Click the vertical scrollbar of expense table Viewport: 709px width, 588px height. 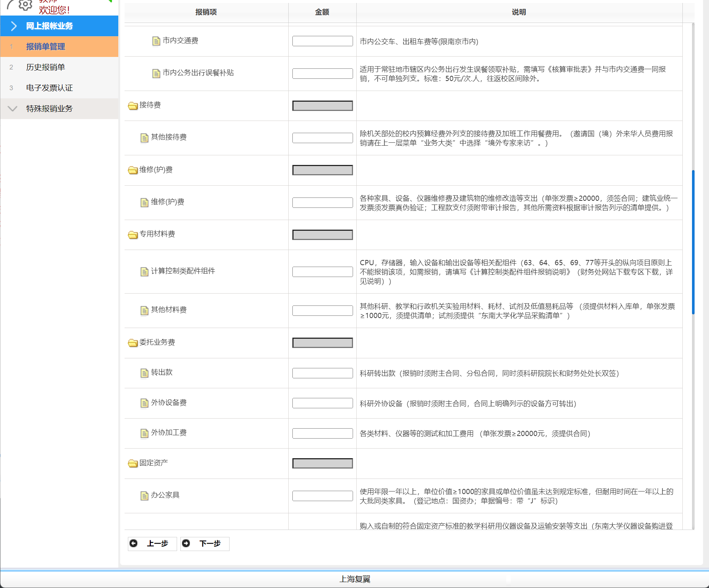tap(693, 242)
